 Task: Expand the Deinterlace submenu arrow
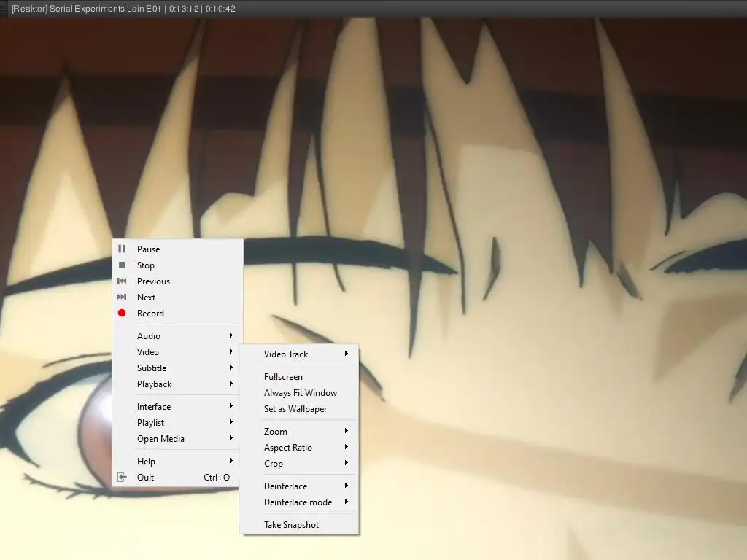pyautogui.click(x=347, y=485)
